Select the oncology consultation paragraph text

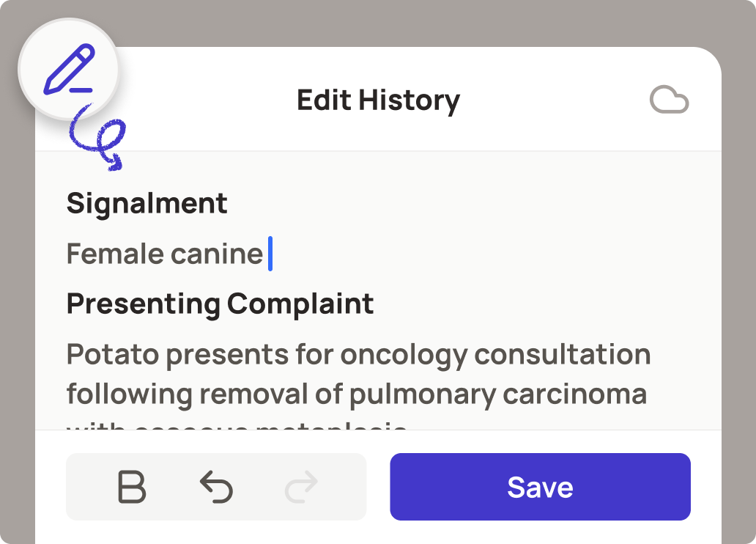pos(359,374)
